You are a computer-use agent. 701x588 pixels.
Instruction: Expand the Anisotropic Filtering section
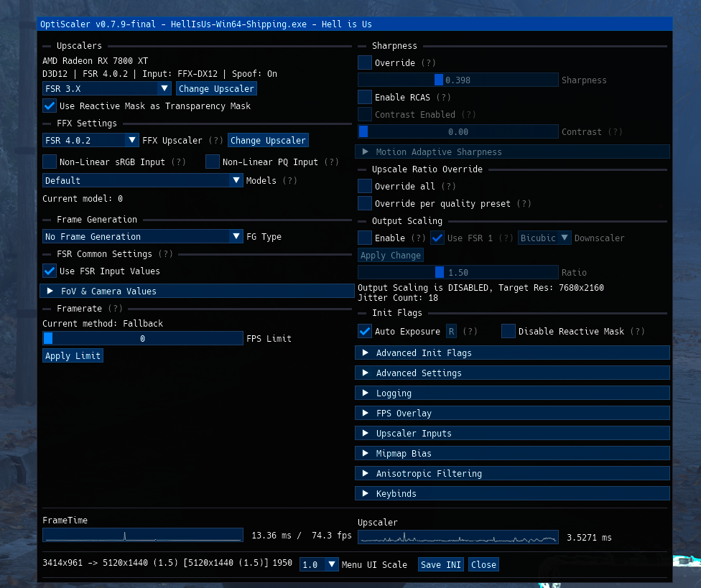click(512, 473)
